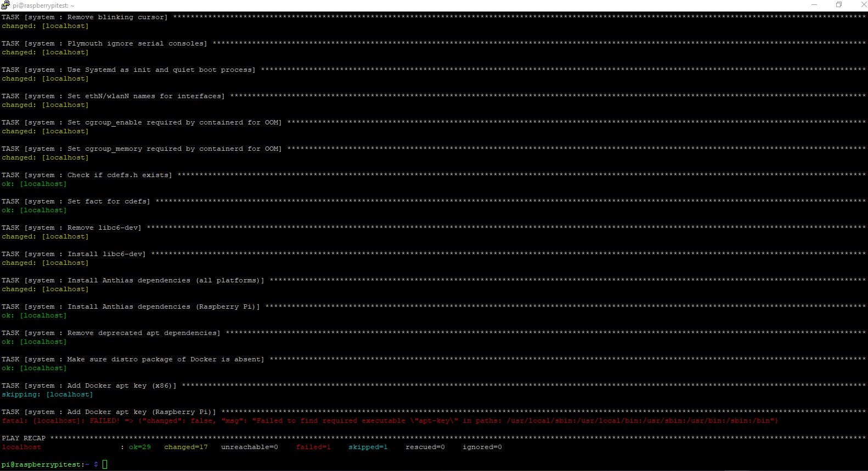Select the 'Remove libc6-dev' task line
Screen dimensions: 868x471
point(433,228)
